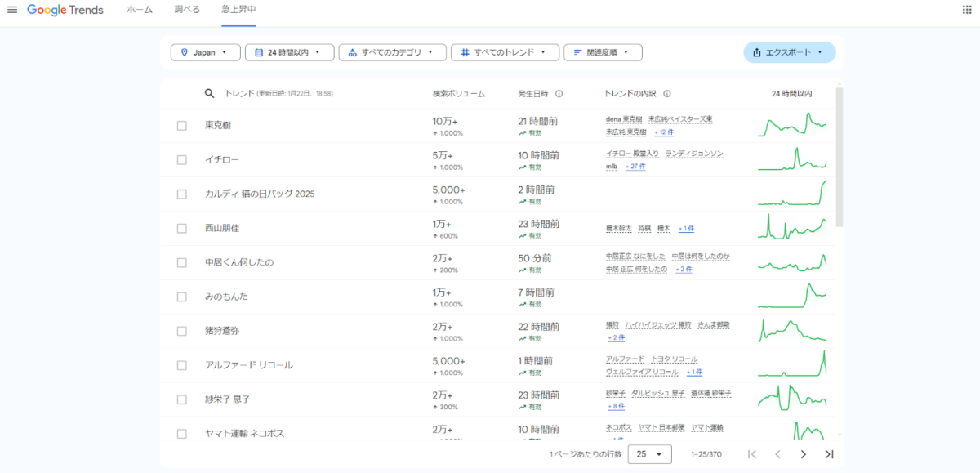The image size is (980, 473).
Task: Click the sparkline chart for アルファード リコール
Action: coord(792,364)
